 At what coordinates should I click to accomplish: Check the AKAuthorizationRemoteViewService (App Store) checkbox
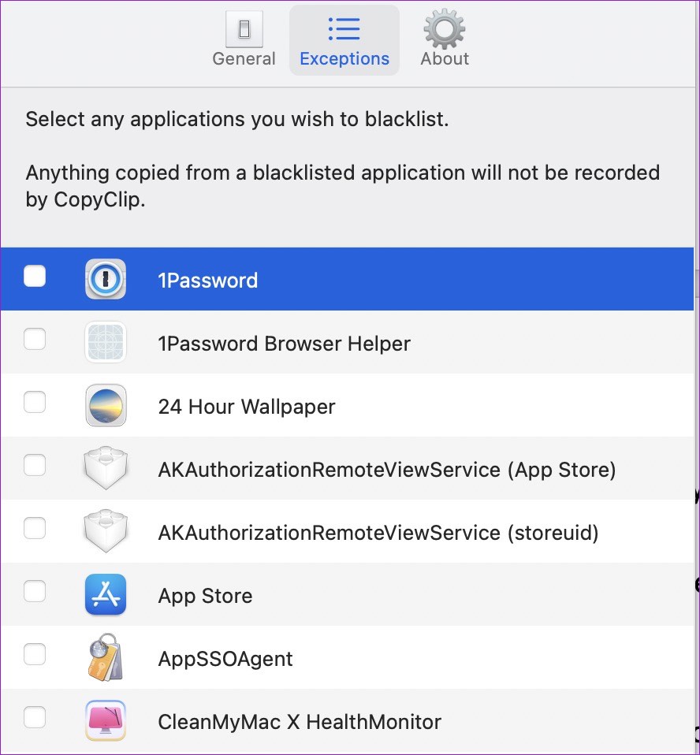(35, 466)
